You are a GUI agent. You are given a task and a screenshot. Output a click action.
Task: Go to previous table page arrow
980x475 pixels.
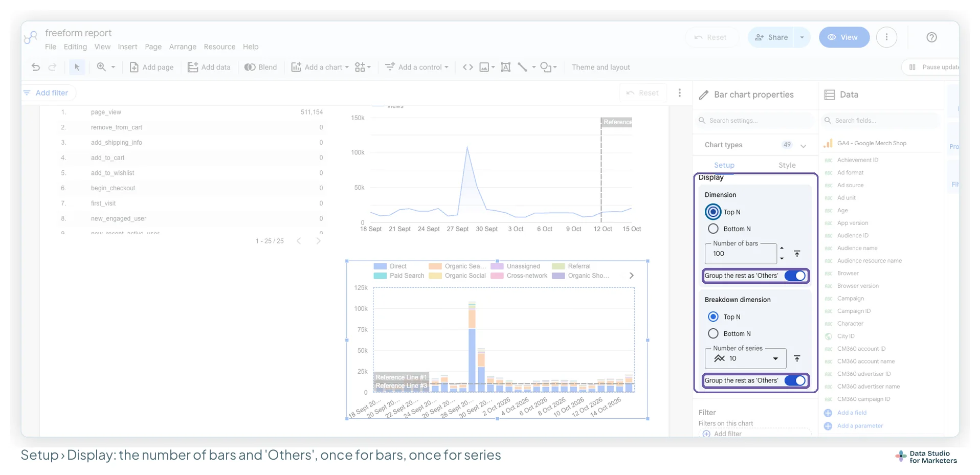click(x=299, y=241)
